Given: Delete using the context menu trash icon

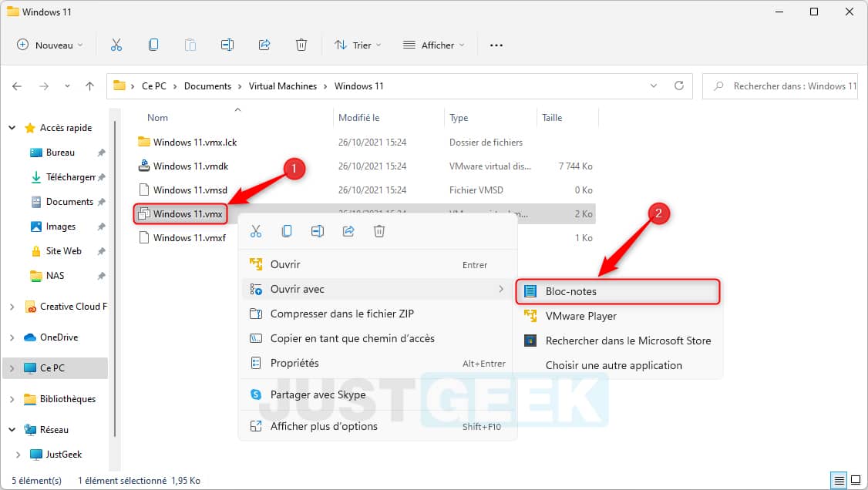Looking at the screenshot, I should coord(379,231).
